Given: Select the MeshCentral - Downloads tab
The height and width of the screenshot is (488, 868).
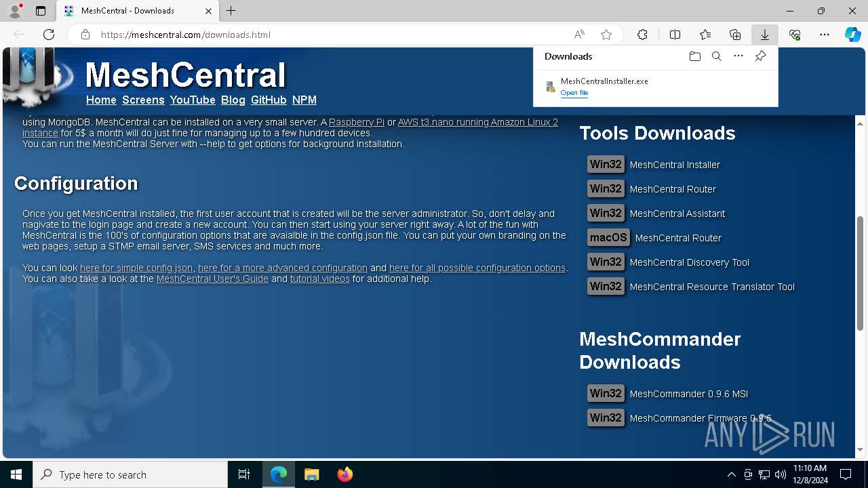Looking at the screenshot, I should point(138,11).
